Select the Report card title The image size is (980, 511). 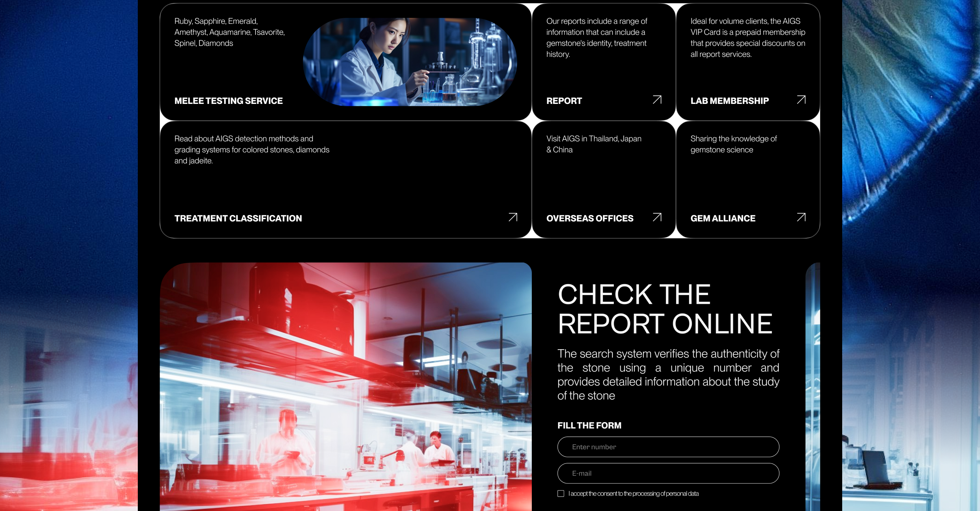564,101
